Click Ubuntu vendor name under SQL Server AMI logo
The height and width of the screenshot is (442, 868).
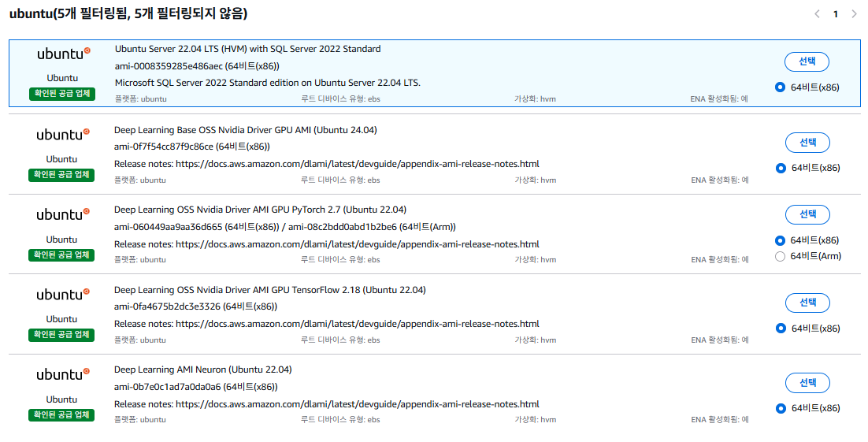pyautogui.click(x=62, y=78)
